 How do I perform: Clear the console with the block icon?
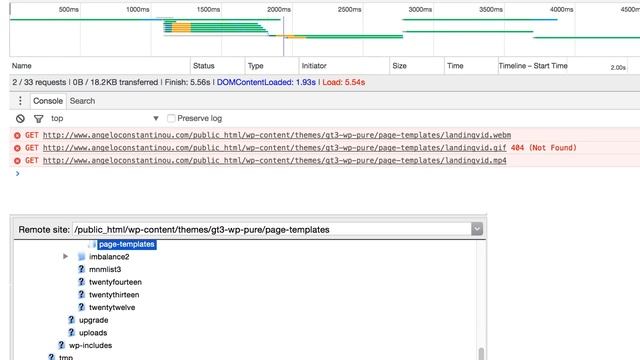[x=20, y=118]
